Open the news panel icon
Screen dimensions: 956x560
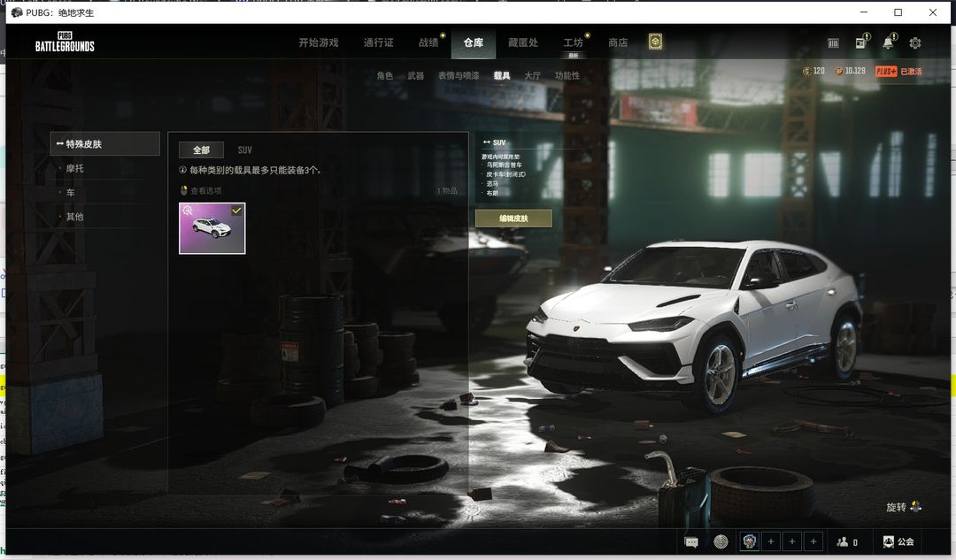pyautogui.click(x=861, y=42)
